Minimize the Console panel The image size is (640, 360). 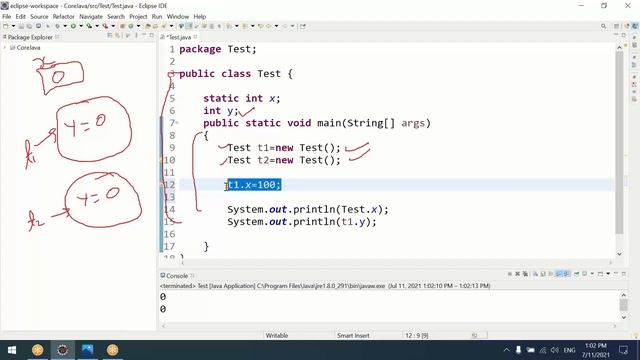tap(616, 274)
